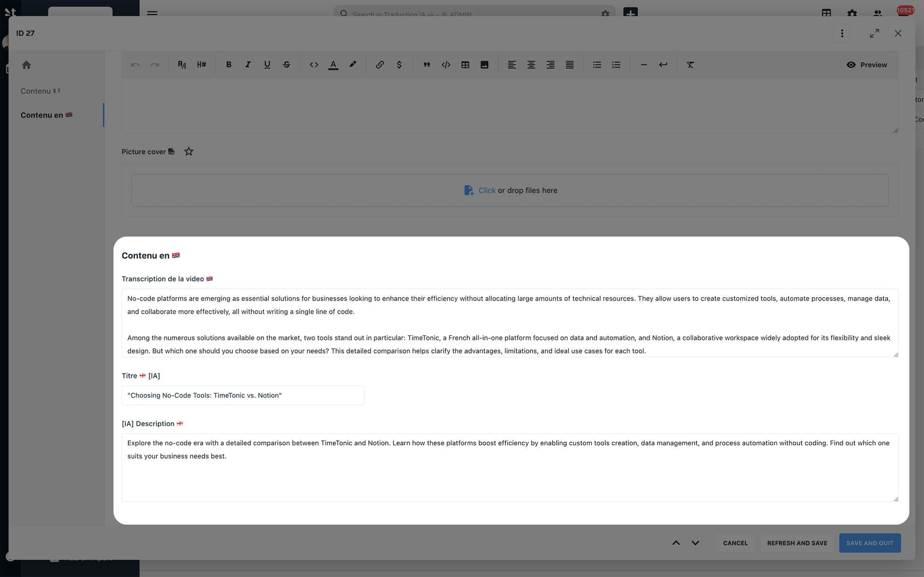This screenshot has width=924, height=577.
Task: Click Refresh and Save button
Action: [797, 543]
